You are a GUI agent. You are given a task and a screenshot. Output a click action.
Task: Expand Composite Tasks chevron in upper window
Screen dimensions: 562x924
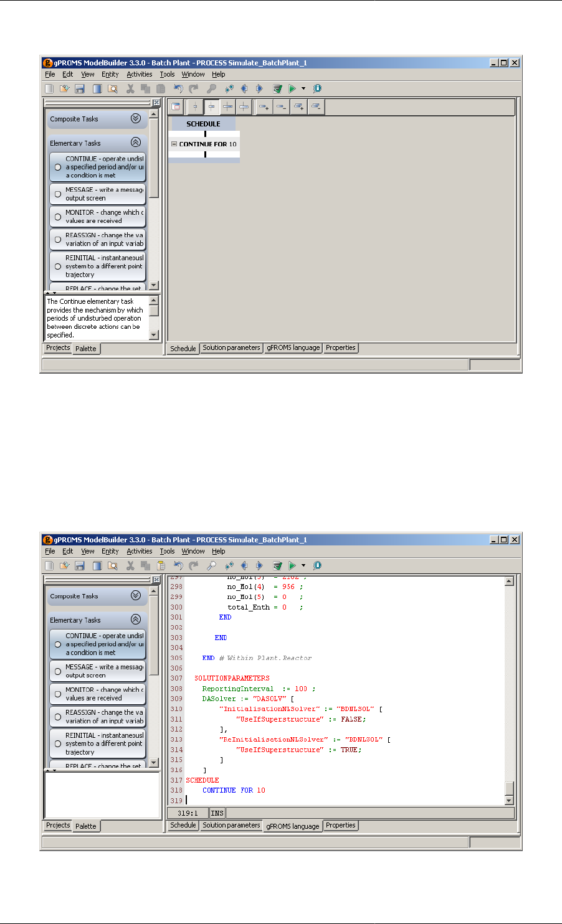136,118
